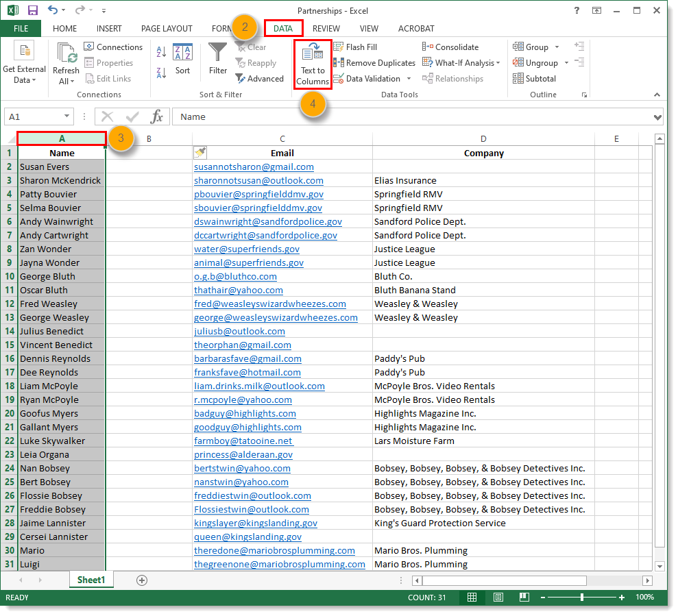The image size is (678, 616).
Task: Click the Insert Function fx button
Action: [156, 116]
